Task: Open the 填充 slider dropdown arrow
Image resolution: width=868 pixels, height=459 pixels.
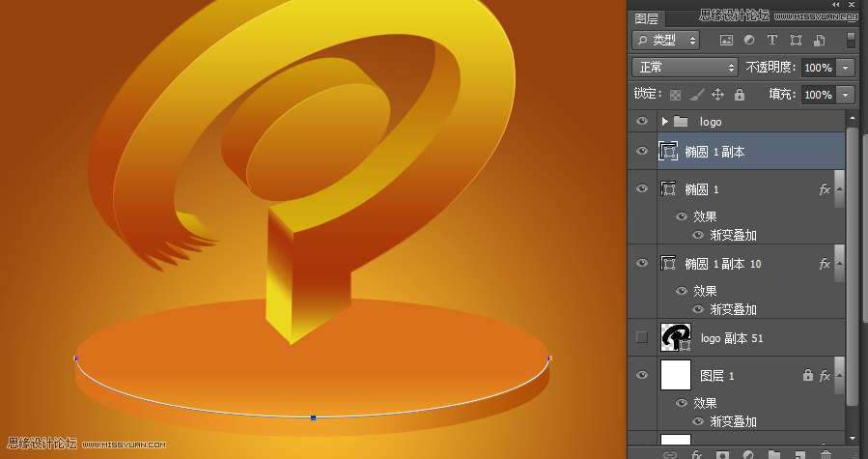Action: (x=845, y=95)
